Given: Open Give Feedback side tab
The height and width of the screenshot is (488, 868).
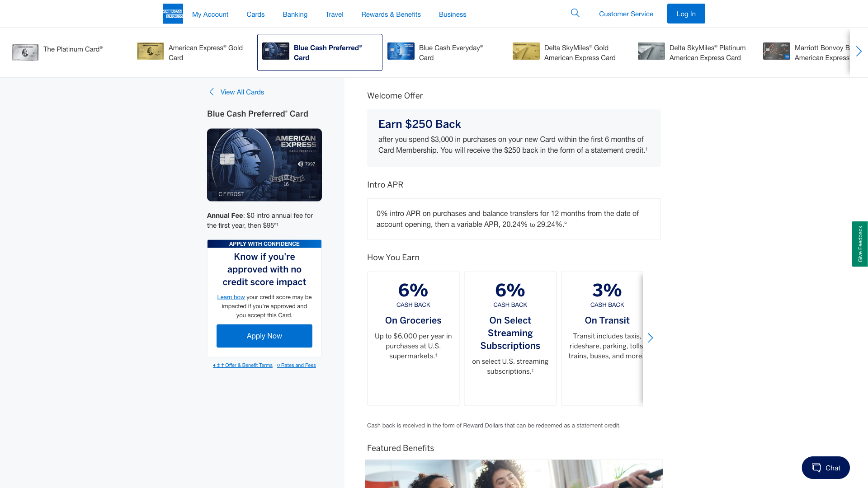Looking at the screenshot, I should [x=860, y=244].
